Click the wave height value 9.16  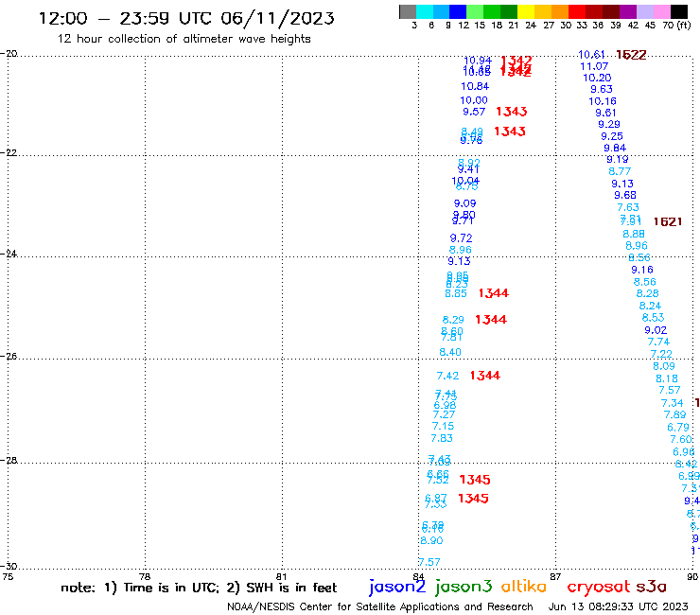tap(642, 270)
